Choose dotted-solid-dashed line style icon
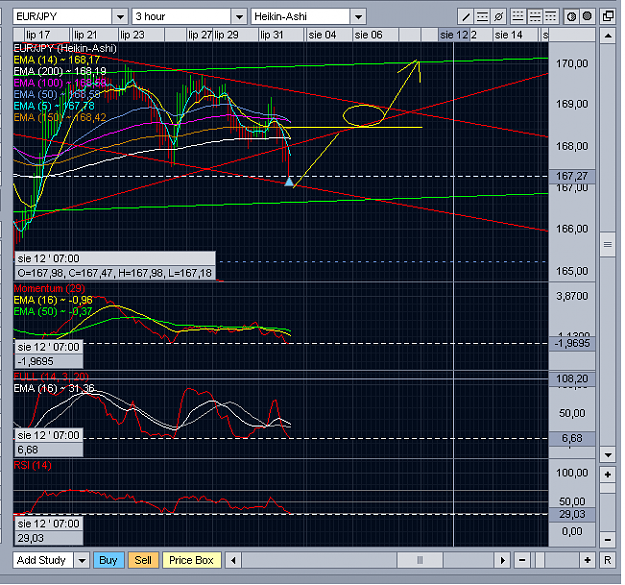This screenshot has height=585, width=625. (x=535, y=16)
